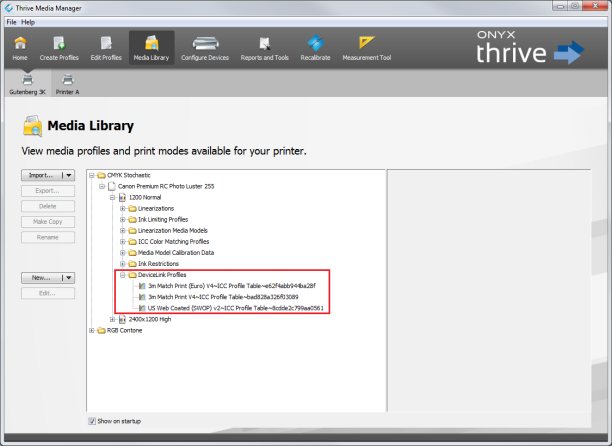Click the Make Copy button

[48, 222]
